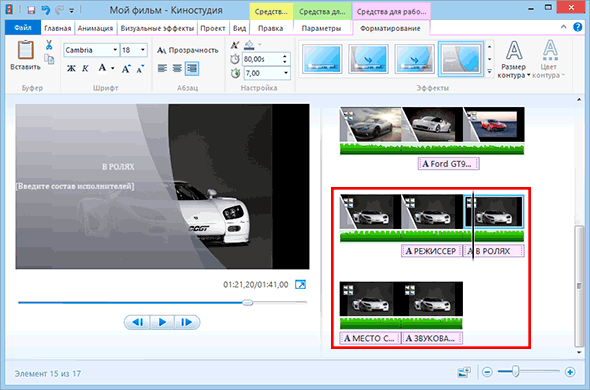590x390 pixels.
Task: Open the Файл menu
Action: pos(23,28)
